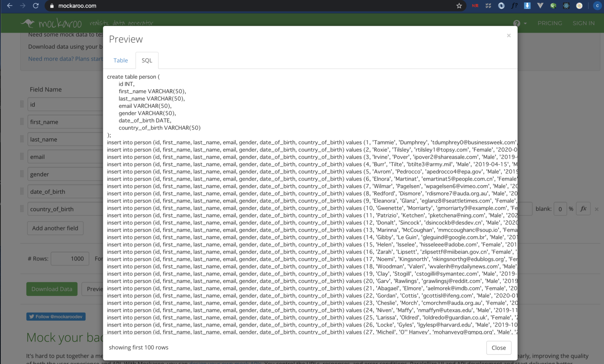Click the React devtools extension icon
The height and width of the screenshot is (364, 604).
point(566,6)
